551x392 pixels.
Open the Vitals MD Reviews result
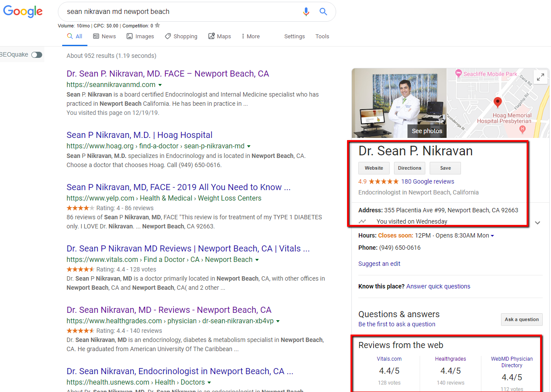click(x=188, y=249)
